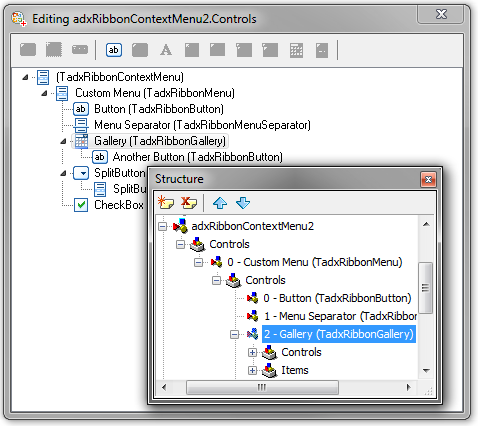Select 'Button (TadxRibbonButton)' label in editor tree
This screenshot has width=478, height=426.
[x=159, y=109]
